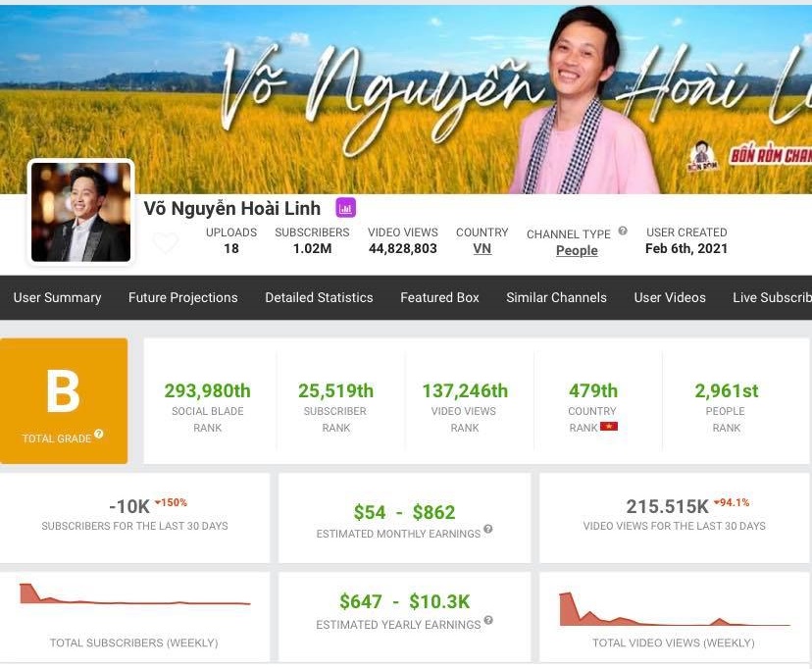Toggle the heart favorite icon

(x=166, y=242)
